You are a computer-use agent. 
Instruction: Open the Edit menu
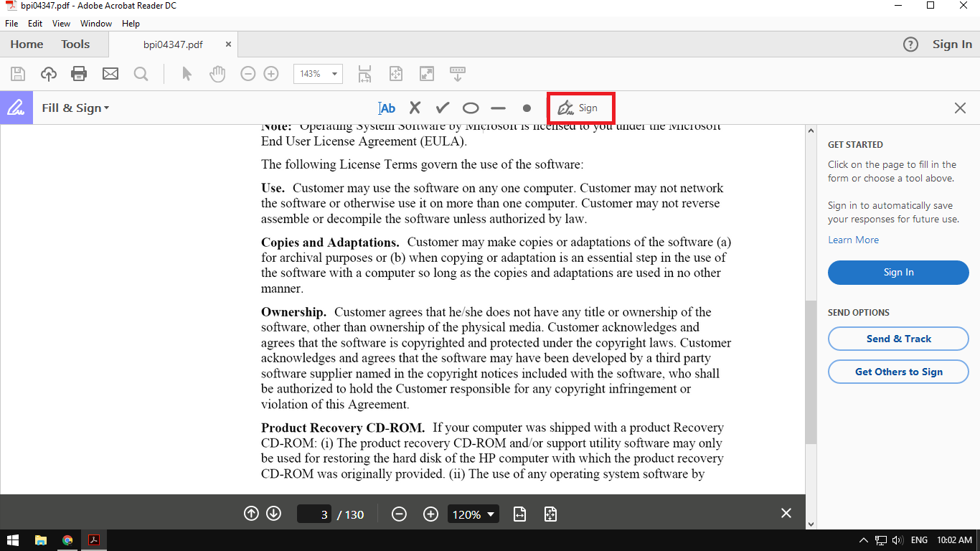click(x=35, y=24)
